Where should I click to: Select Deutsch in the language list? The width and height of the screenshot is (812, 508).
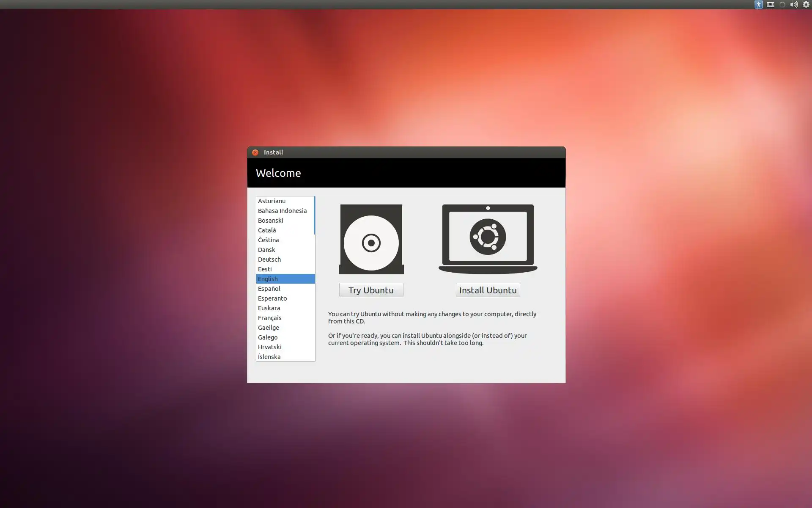coord(269,260)
